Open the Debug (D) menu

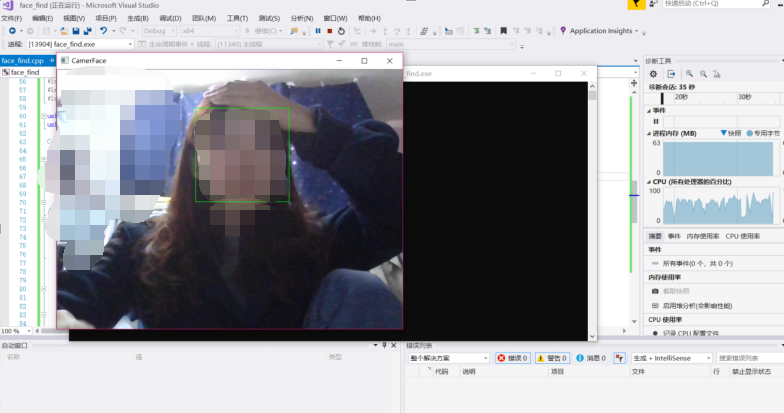[170, 18]
